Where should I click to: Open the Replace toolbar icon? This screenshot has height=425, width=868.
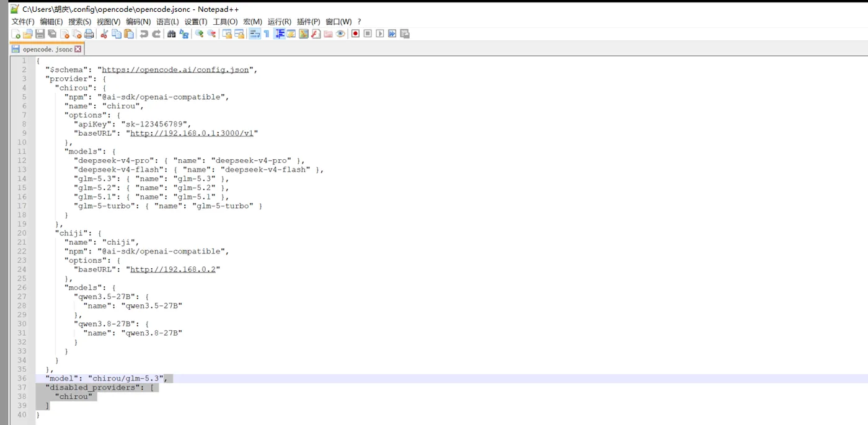point(184,33)
